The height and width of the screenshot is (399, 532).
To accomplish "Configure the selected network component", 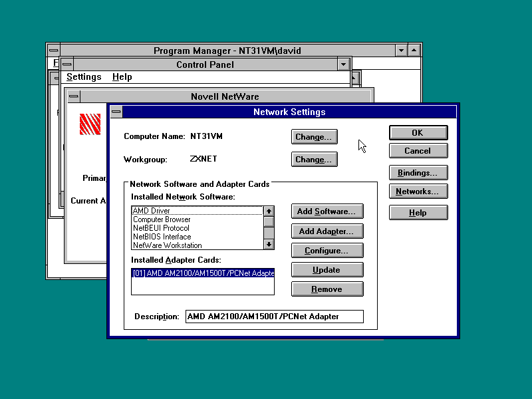I will (327, 251).
